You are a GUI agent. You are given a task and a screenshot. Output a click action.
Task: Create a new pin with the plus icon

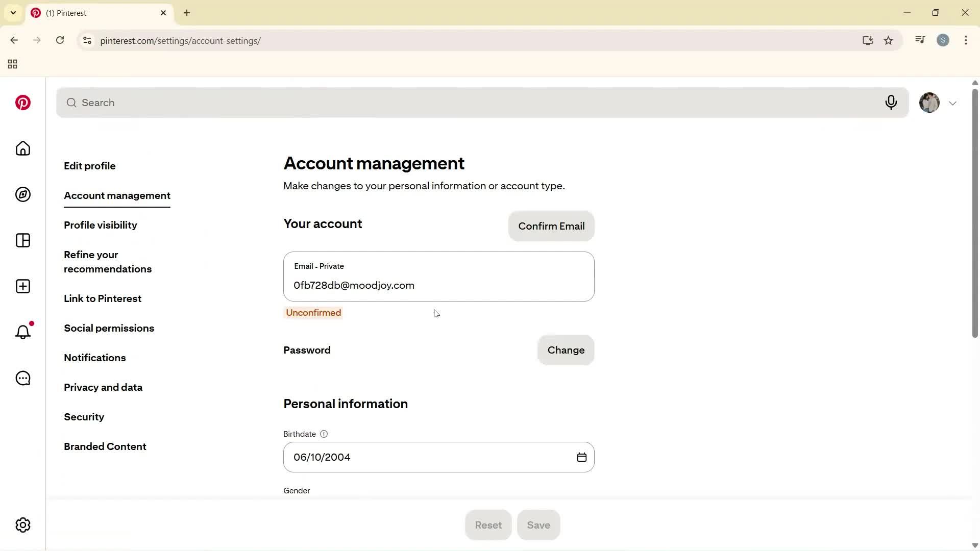pyautogui.click(x=22, y=286)
